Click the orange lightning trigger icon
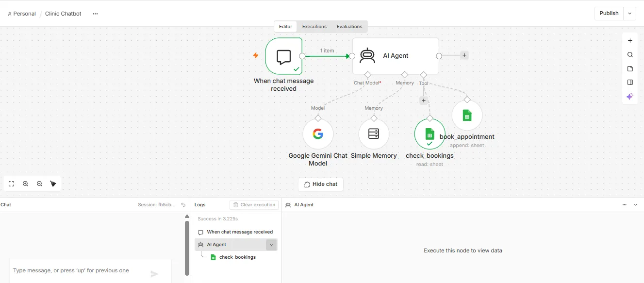This screenshot has width=644, height=283. click(x=256, y=56)
